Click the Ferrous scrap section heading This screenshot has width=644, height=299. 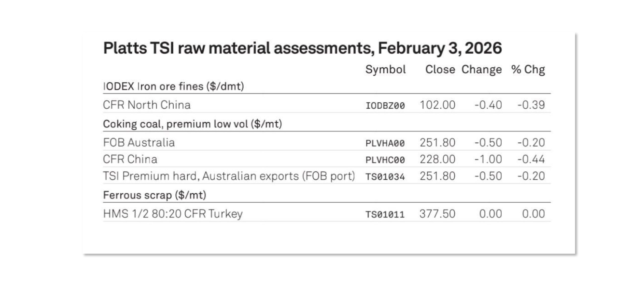(155, 195)
